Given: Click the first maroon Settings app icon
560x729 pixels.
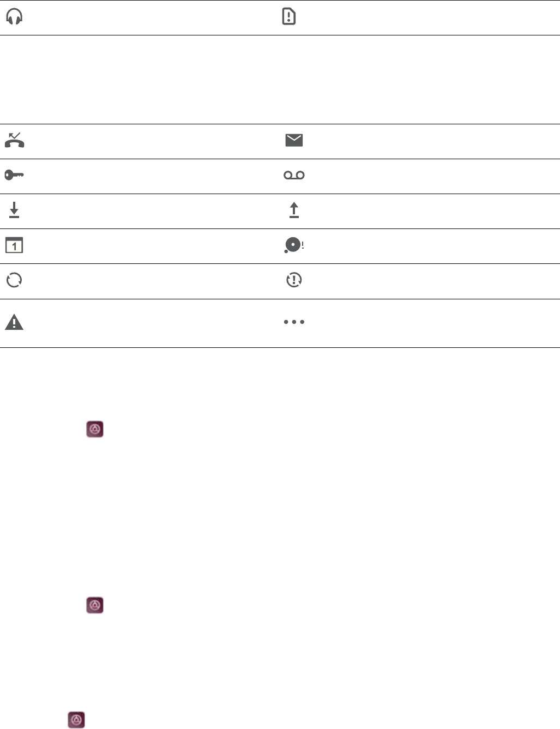Looking at the screenshot, I should pyautogui.click(x=95, y=429).
